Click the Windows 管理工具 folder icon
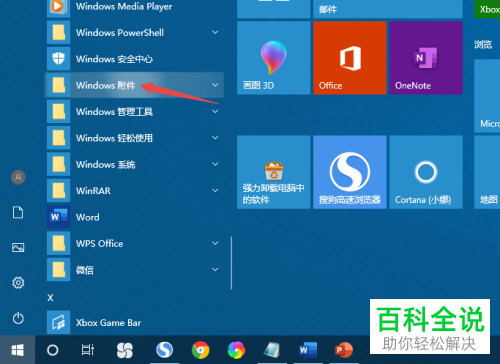Image resolution: width=500 pixels, height=364 pixels. pos(58,111)
